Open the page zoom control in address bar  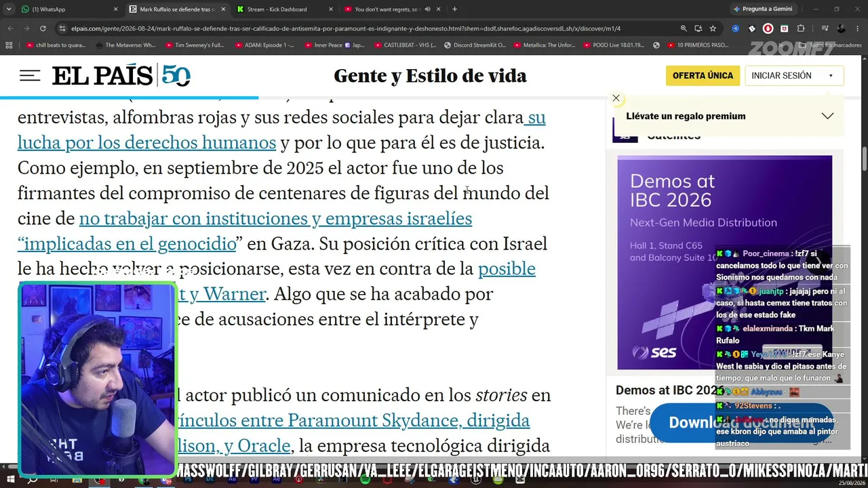click(x=684, y=28)
